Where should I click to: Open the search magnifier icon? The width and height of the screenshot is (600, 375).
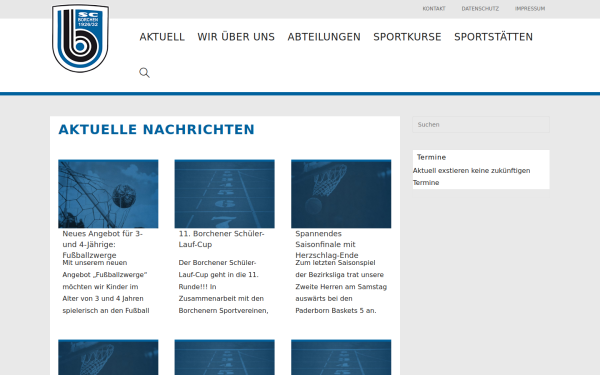(144, 72)
